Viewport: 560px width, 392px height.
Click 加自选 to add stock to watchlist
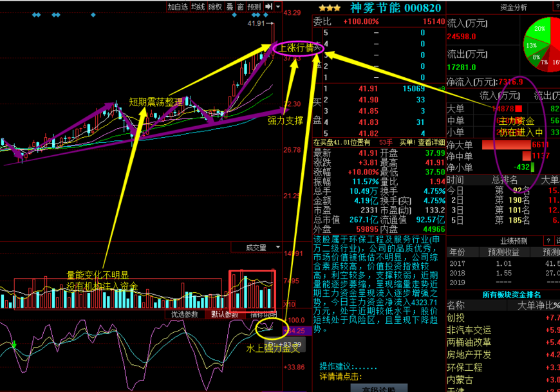tap(178, 7)
